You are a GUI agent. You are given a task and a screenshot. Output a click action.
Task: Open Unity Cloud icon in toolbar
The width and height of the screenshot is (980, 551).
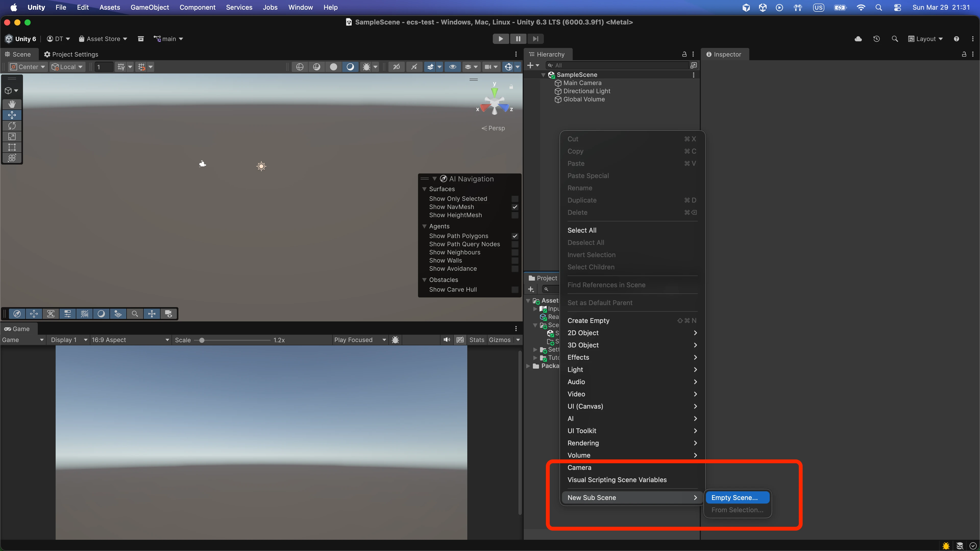tap(858, 39)
